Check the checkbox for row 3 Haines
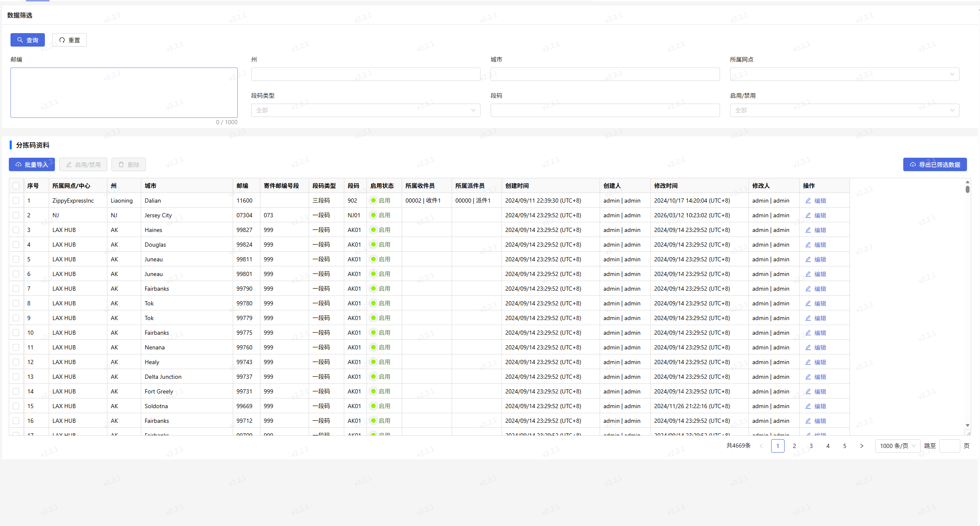This screenshot has width=980, height=526. [16, 230]
